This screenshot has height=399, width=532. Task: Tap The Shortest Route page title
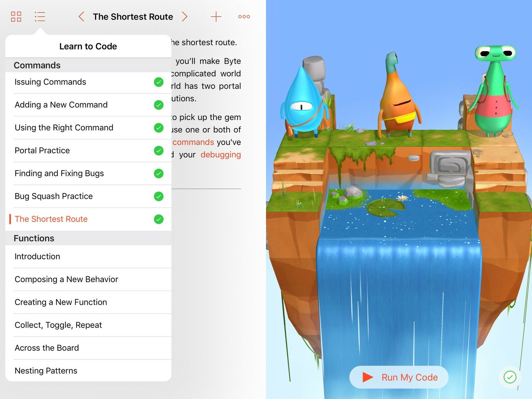[x=133, y=17]
